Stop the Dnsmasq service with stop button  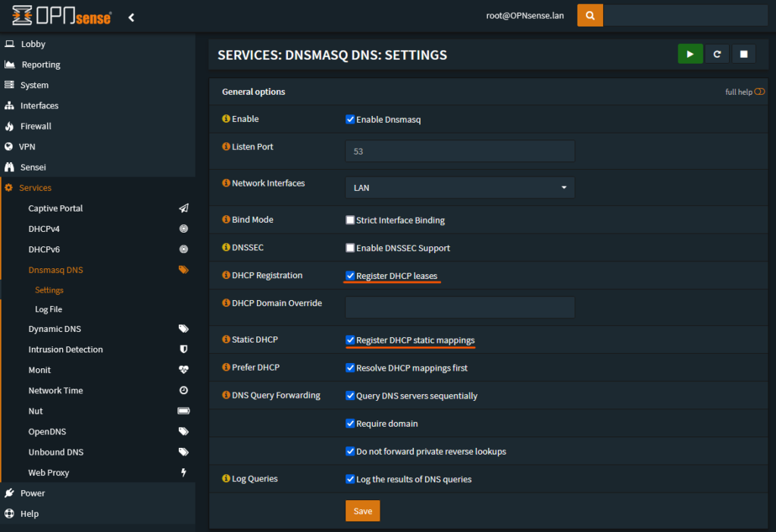click(x=743, y=54)
